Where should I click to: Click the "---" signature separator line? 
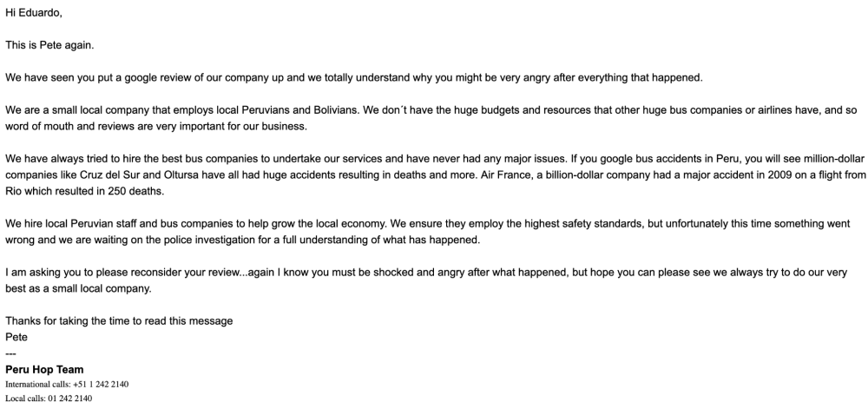(x=11, y=353)
